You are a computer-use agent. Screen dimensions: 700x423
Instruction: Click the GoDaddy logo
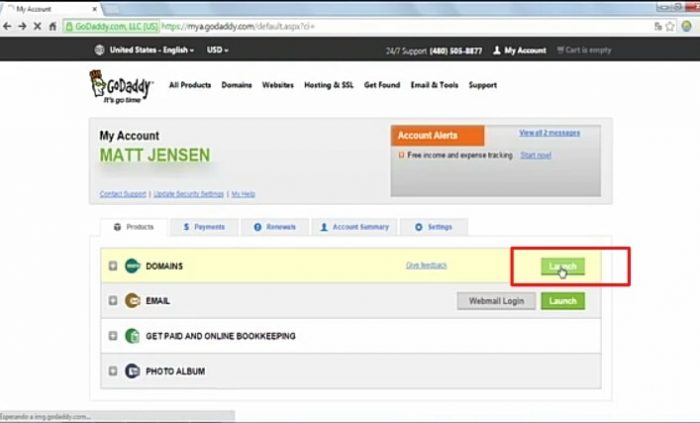(121, 87)
